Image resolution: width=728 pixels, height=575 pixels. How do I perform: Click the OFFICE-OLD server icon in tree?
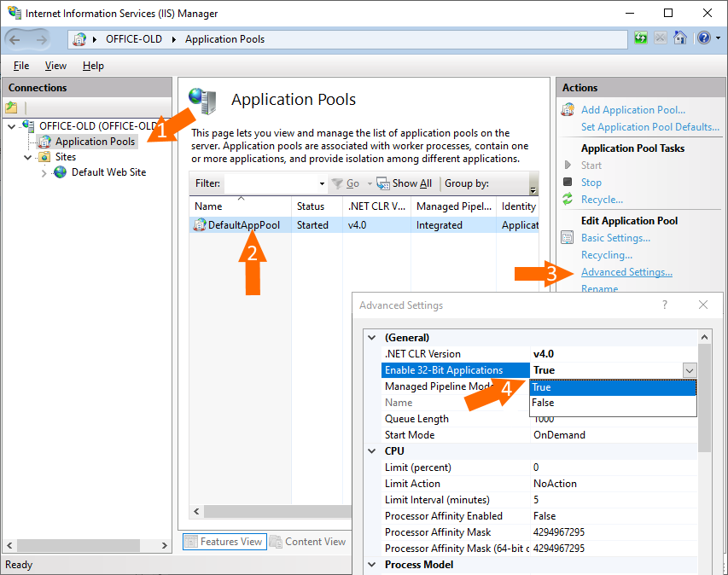tap(28, 125)
